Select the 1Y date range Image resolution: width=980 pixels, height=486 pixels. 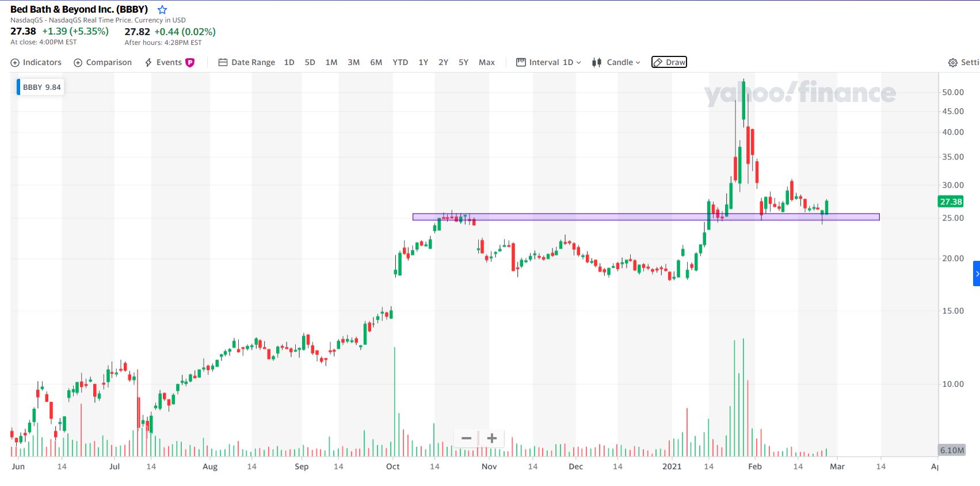point(424,62)
